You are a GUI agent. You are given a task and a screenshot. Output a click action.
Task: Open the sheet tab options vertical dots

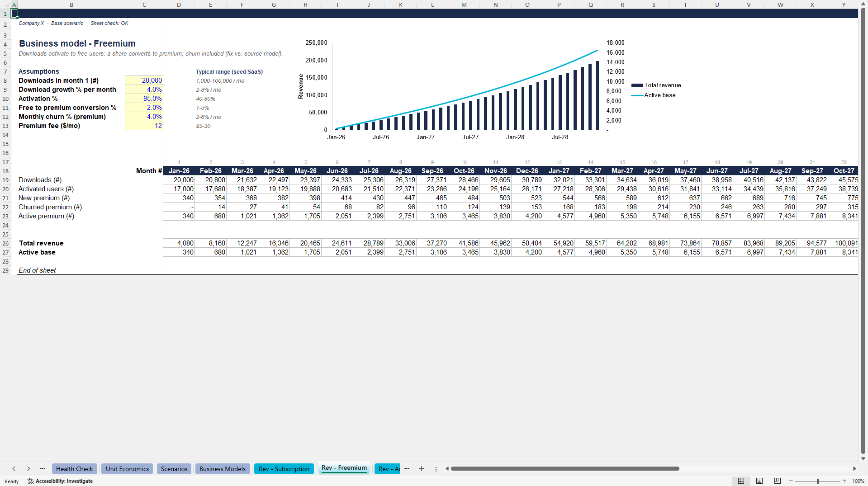pos(436,469)
